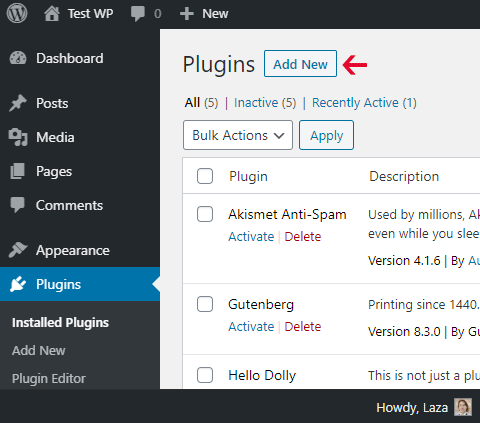480x423 pixels.
Task: Check the Gutenberg plugin checkbox
Action: (x=205, y=304)
